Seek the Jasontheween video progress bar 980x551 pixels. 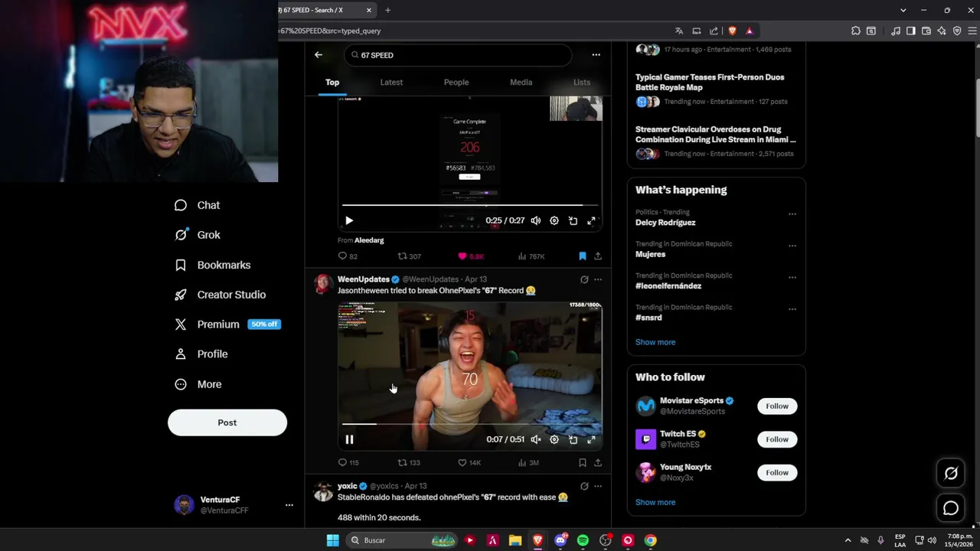[469, 424]
